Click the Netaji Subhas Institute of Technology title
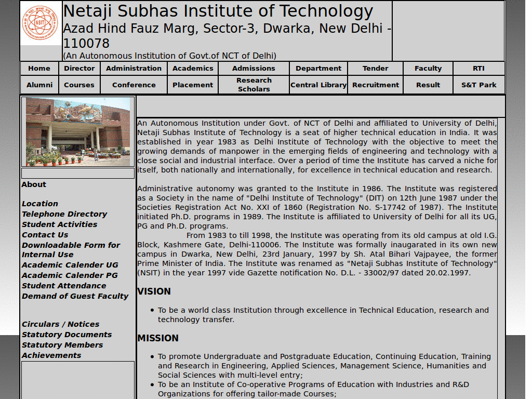This screenshot has width=532, height=399. (x=218, y=11)
